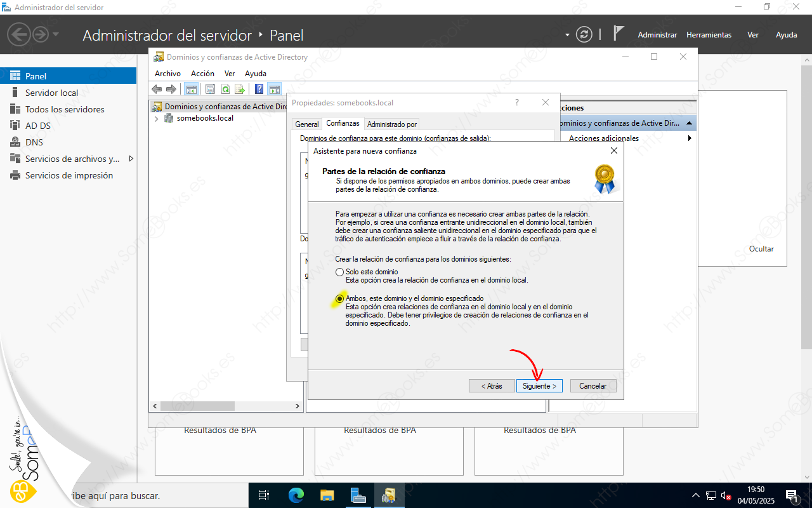Select 'Ambos, este dominio y el dominio especificado'

coord(340,298)
